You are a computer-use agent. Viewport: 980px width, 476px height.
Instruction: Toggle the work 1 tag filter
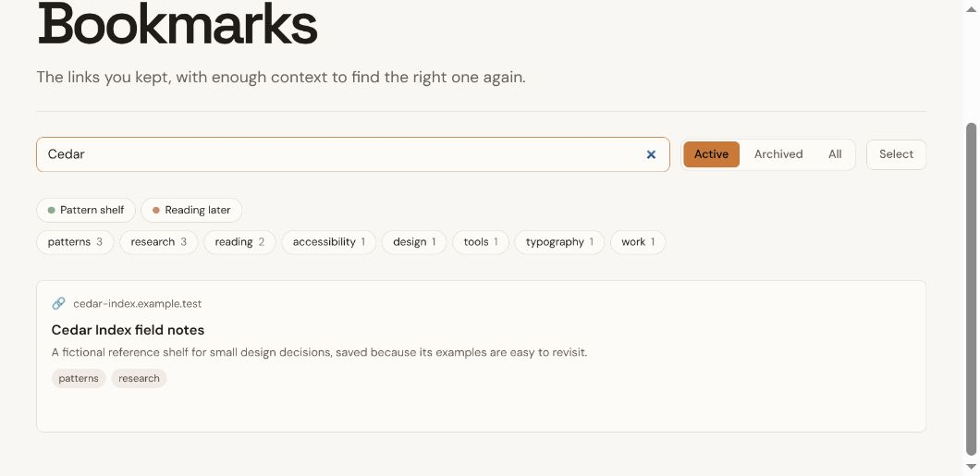coord(638,242)
